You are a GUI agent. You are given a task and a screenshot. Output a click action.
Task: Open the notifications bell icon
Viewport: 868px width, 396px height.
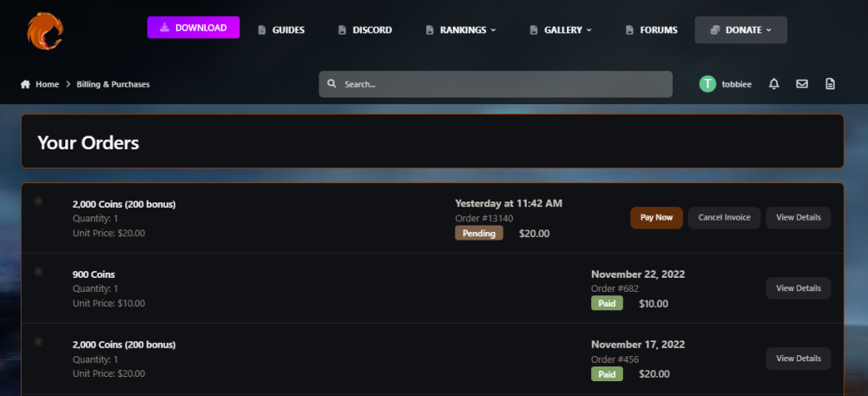pyautogui.click(x=774, y=84)
